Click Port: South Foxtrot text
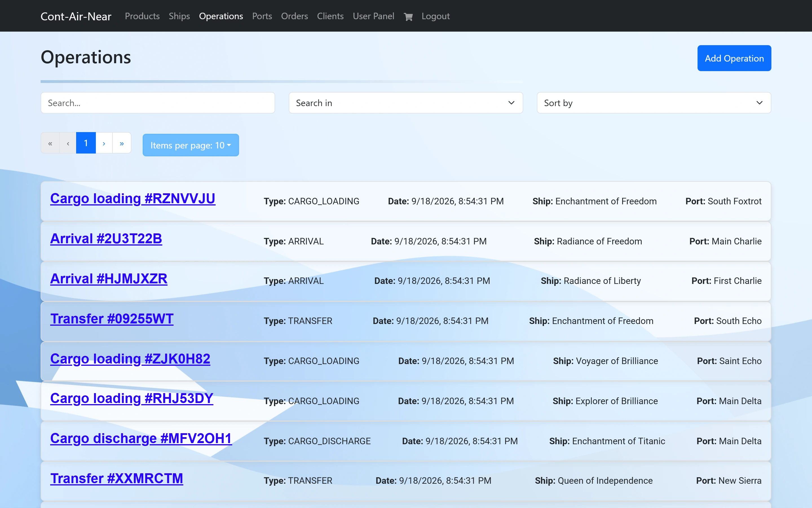Image resolution: width=812 pixels, height=508 pixels. (x=723, y=201)
